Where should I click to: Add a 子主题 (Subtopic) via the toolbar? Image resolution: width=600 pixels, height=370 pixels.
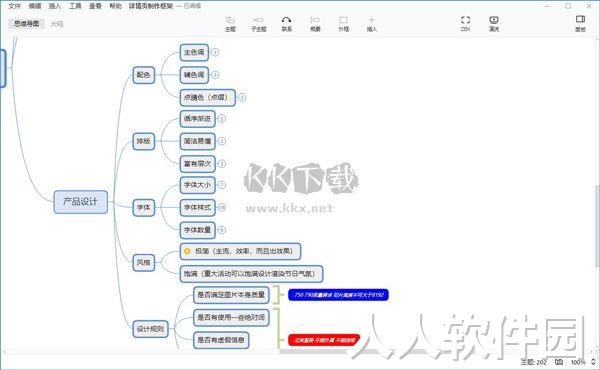click(x=258, y=24)
